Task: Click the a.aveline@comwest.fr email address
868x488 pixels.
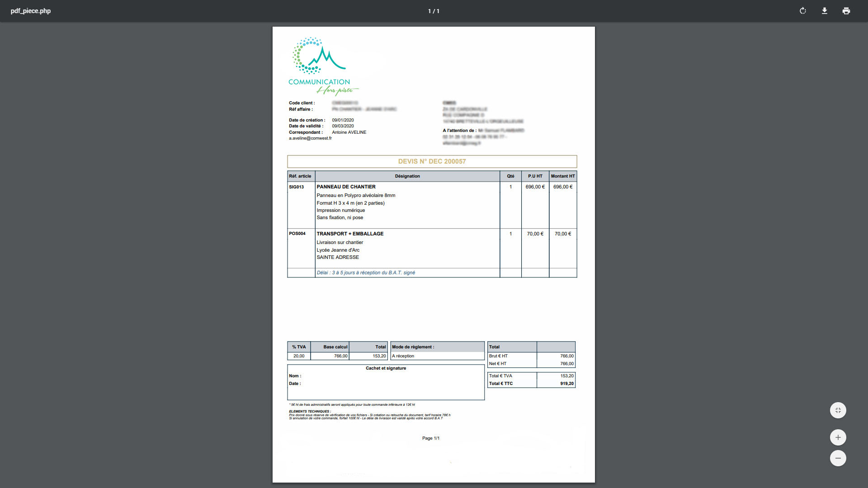Action: (310, 138)
